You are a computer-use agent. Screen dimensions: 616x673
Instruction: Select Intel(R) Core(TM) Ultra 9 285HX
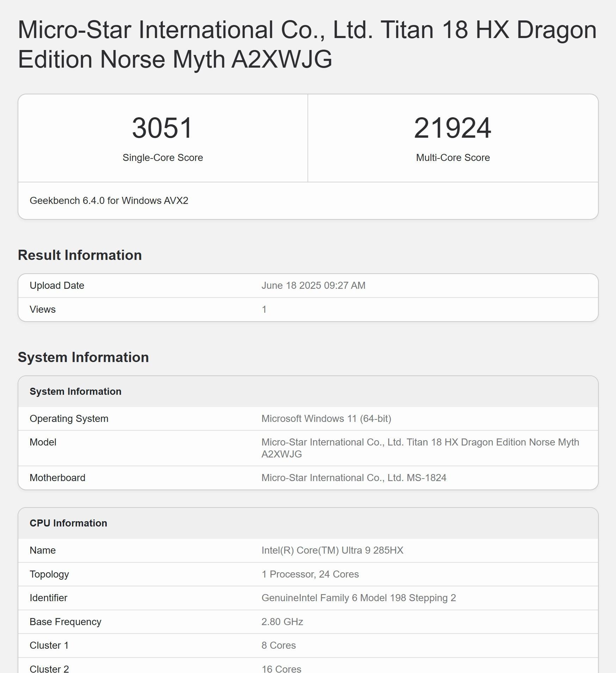point(332,550)
